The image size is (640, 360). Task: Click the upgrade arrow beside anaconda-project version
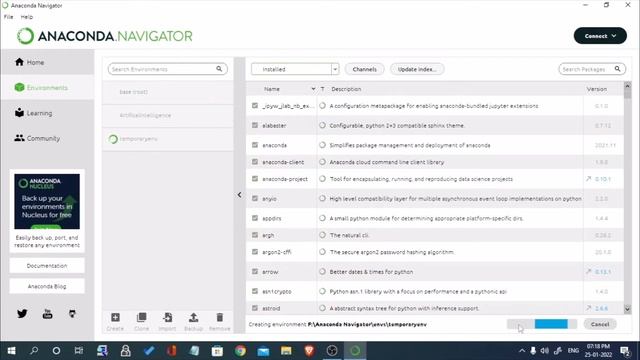589,179
